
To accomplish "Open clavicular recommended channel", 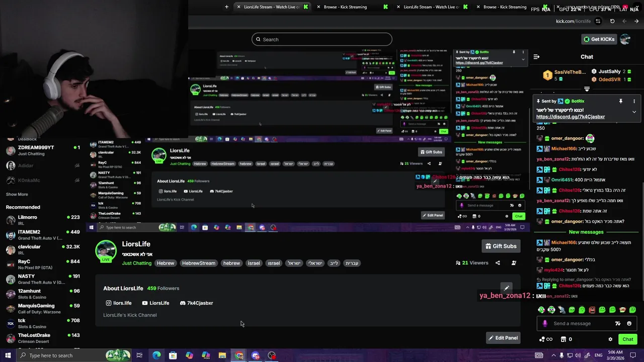I will (43, 249).
